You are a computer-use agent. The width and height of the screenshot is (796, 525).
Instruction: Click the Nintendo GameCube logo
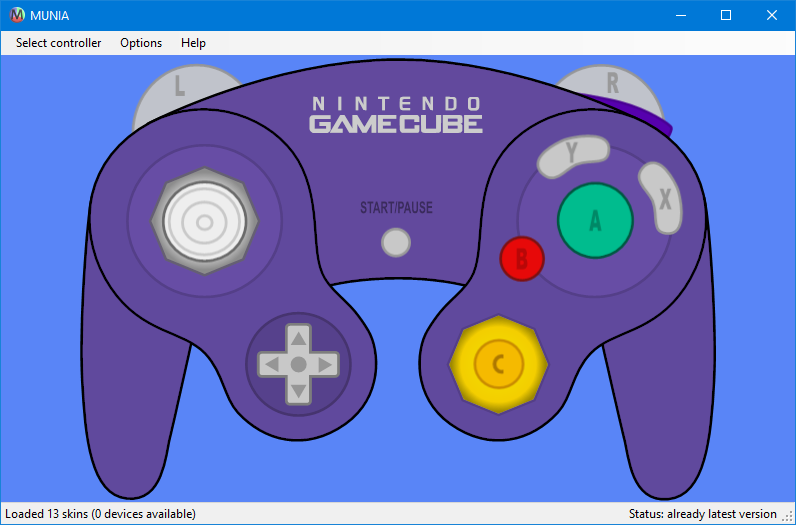[396, 115]
